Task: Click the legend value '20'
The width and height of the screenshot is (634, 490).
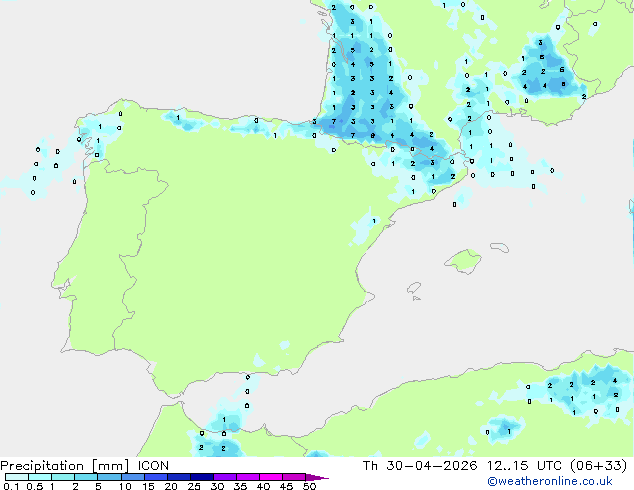Action: click(x=171, y=486)
